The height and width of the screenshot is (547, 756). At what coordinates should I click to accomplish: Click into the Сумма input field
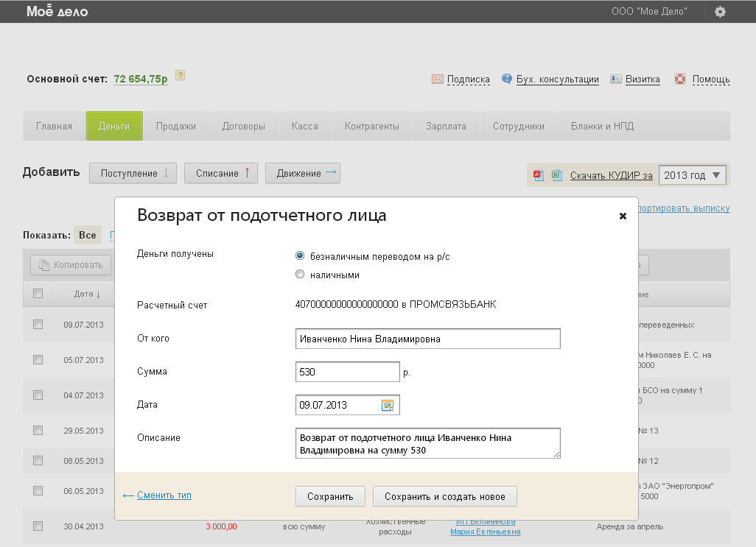[x=347, y=372]
